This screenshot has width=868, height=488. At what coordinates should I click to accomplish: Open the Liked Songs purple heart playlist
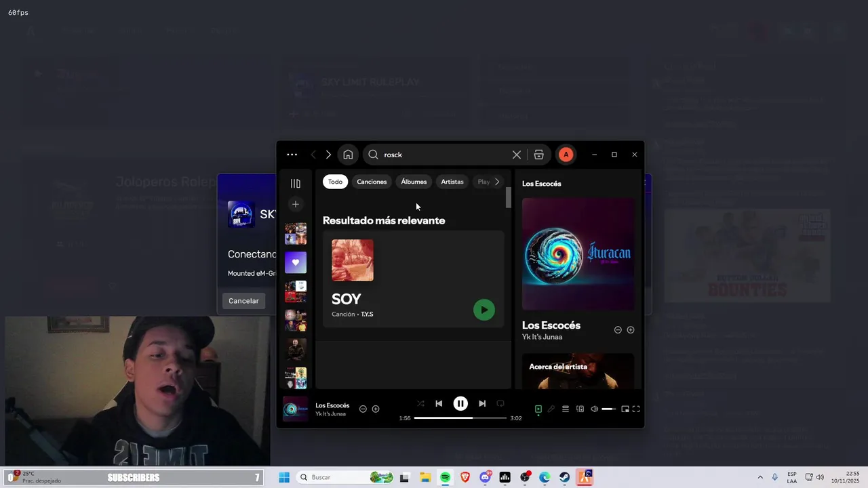coord(296,262)
